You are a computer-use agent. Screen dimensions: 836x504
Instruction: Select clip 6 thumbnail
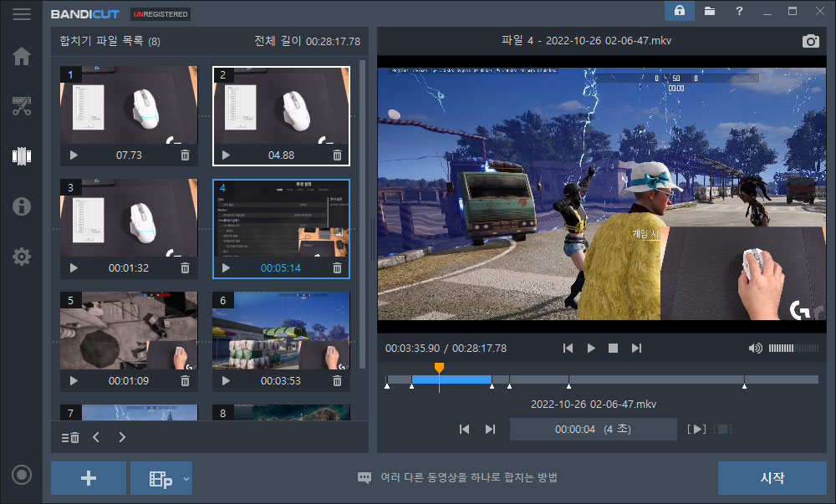tap(281, 331)
